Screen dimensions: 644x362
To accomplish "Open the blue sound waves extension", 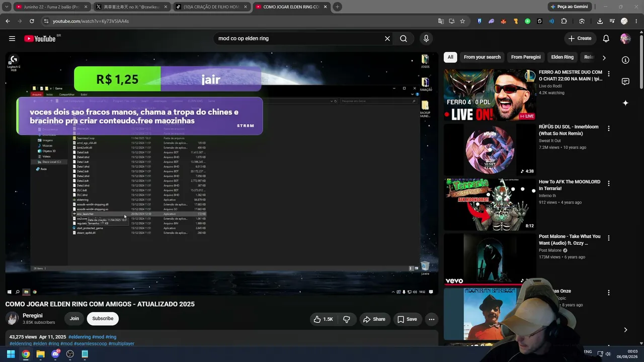I will coord(551,21).
